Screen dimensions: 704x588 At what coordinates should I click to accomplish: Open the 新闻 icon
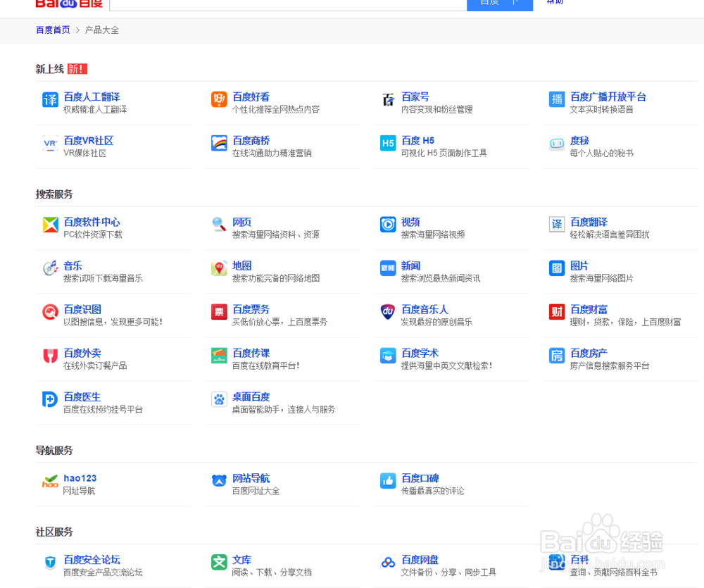[388, 268]
